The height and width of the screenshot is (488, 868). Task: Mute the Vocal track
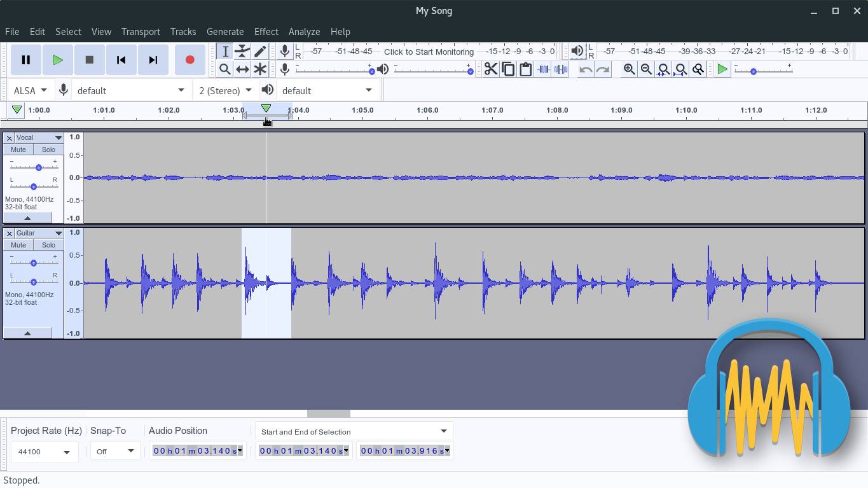[x=18, y=150]
